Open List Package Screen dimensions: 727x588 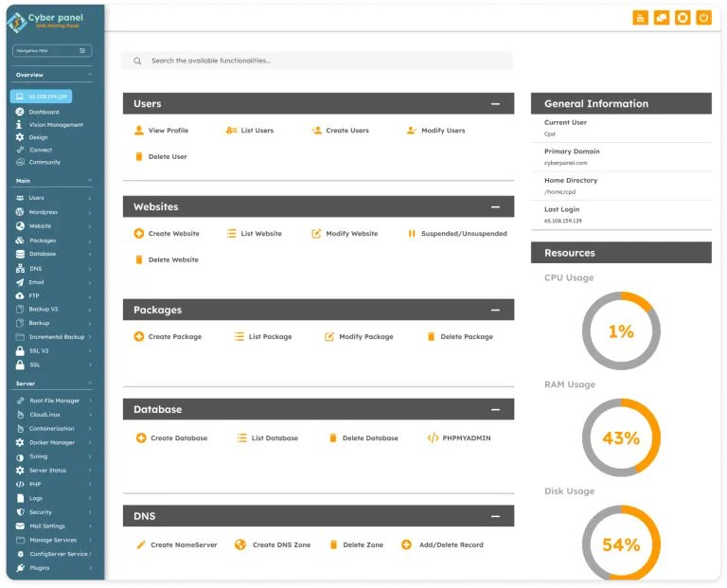point(263,337)
